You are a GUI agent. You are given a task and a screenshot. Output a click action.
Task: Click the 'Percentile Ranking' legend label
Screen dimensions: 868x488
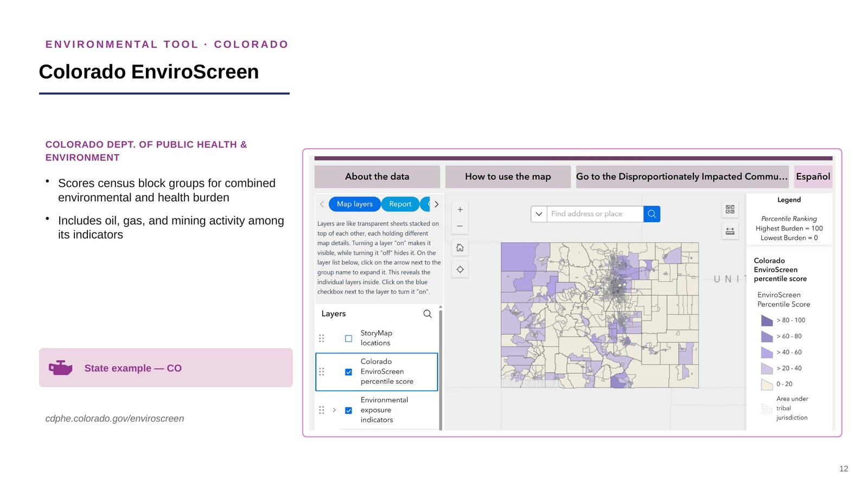(789, 219)
